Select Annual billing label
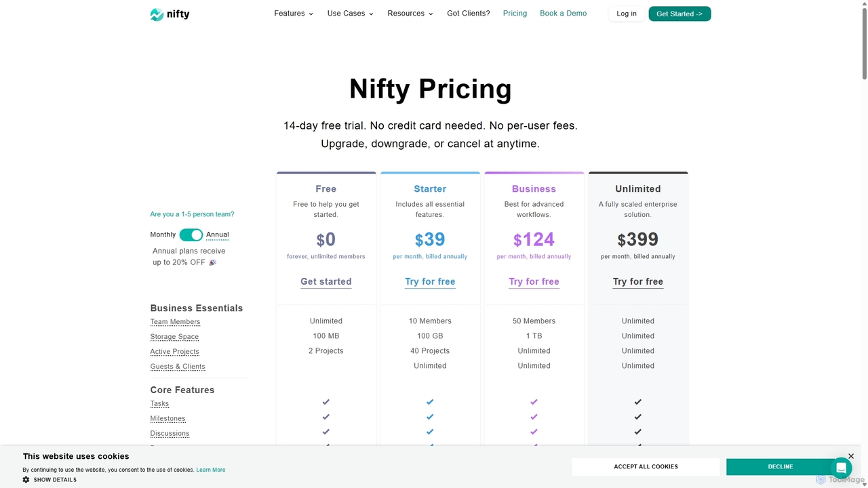 click(218, 235)
